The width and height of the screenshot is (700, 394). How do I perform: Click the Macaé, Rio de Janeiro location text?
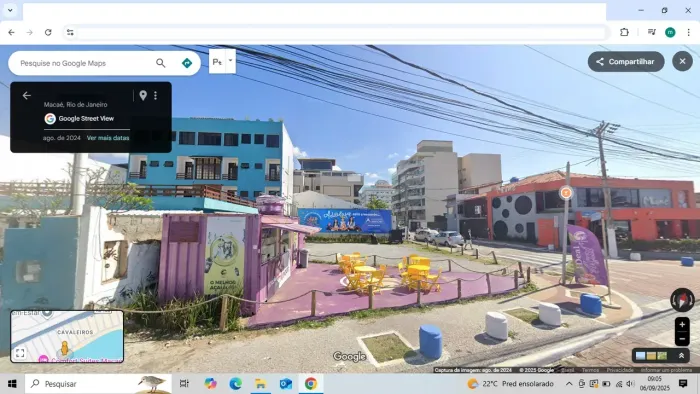tap(75, 104)
